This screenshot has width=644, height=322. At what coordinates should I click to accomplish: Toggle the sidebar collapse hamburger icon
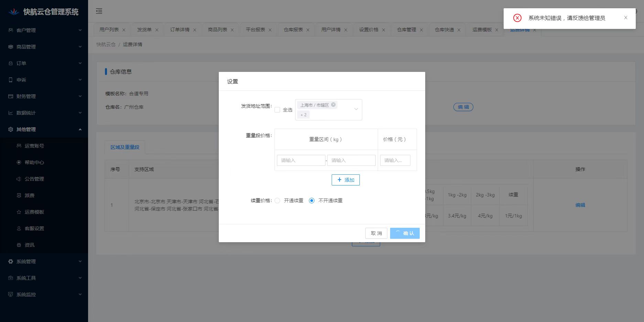click(x=99, y=11)
